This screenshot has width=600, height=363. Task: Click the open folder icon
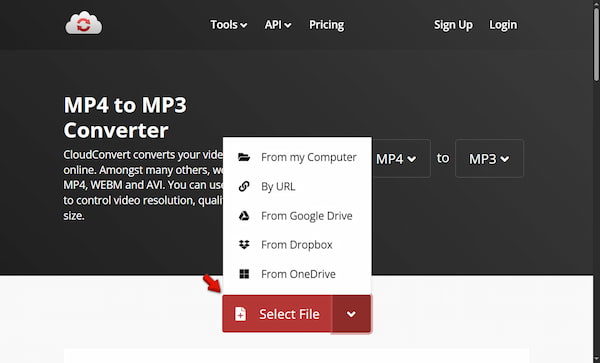(244, 157)
